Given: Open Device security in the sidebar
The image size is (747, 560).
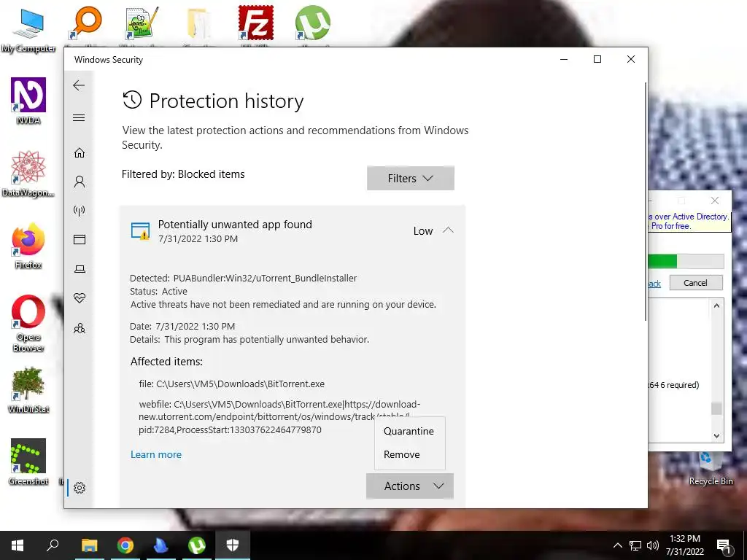Looking at the screenshot, I should (80, 269).
